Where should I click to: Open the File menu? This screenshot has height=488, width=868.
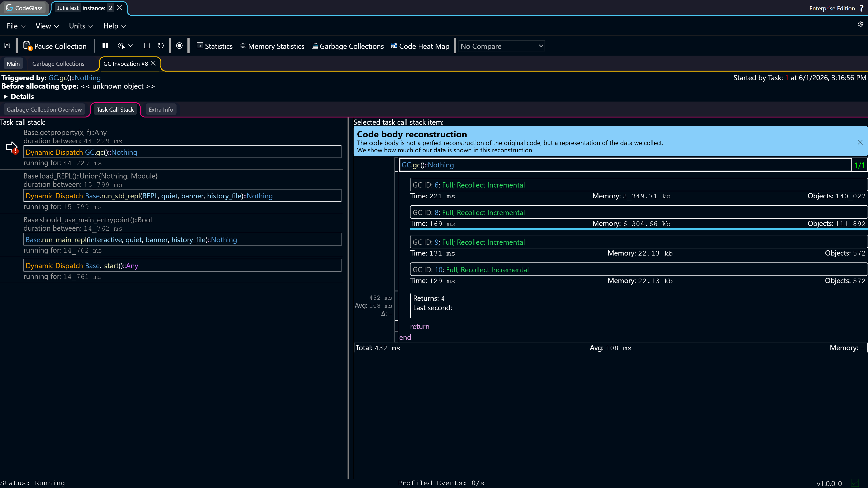tap(16, 26)
